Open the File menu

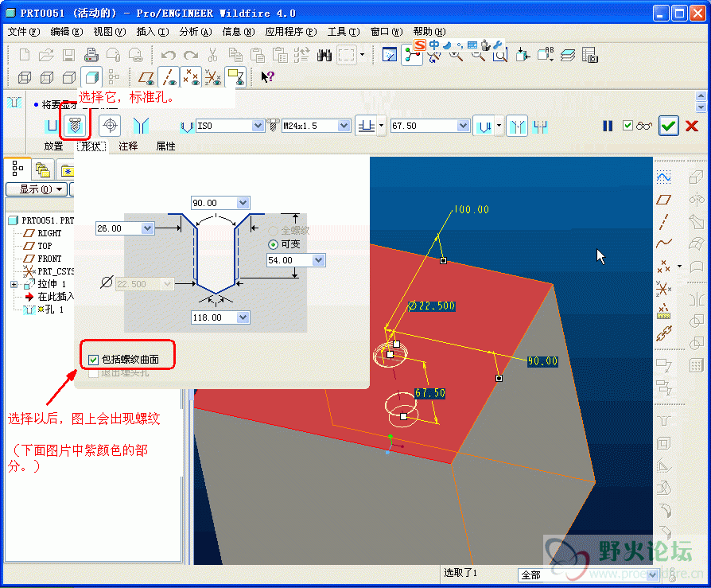point(24,31)
